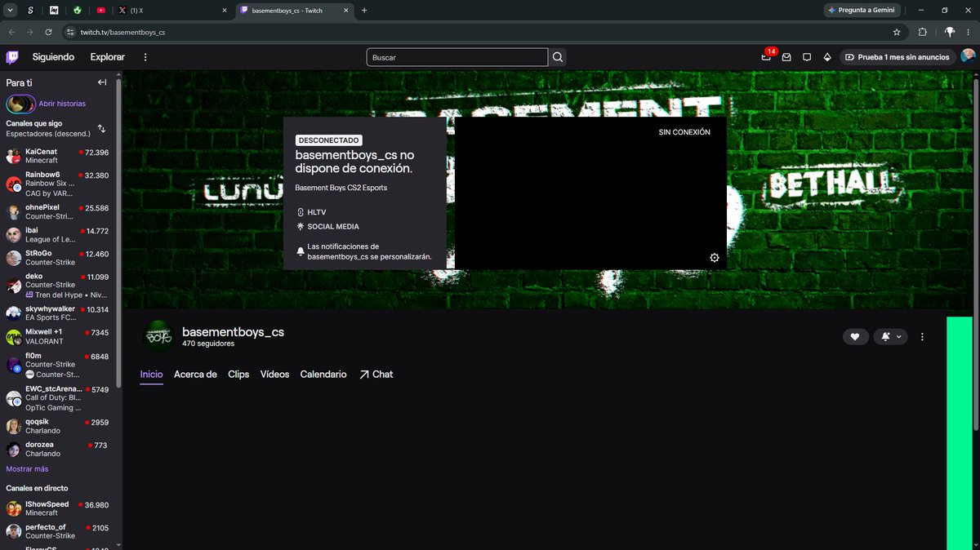This screenshot has height=550, width=980.
Task: Click the Buscar search field
Action: tap(457, 57)
